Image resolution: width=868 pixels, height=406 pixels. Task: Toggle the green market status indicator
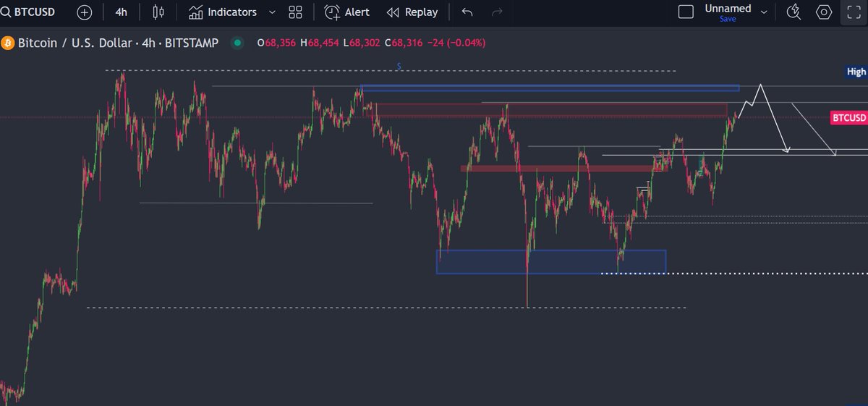pyautogui.click(x=237, y=43)
